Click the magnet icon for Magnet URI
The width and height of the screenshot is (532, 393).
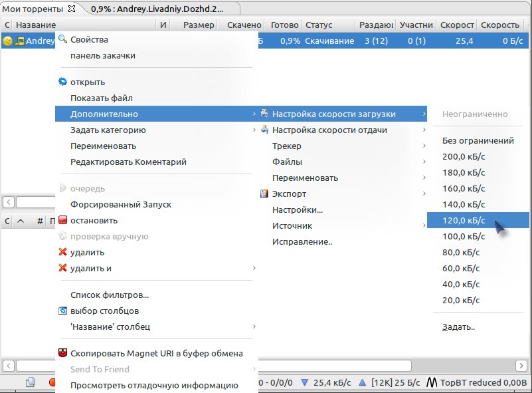[x=63, y=353]
